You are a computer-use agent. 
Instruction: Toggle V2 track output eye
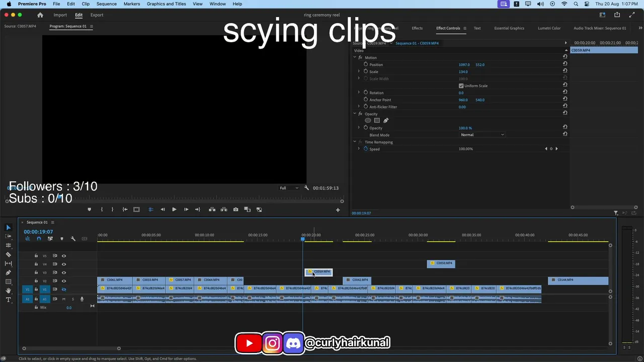63,281
